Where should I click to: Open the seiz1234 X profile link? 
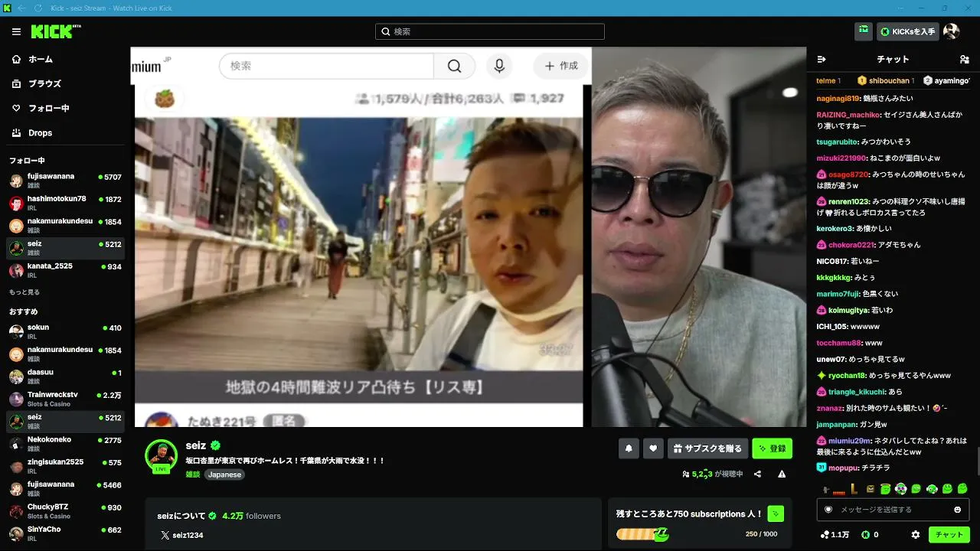pyautogui.click(x=181, y=535)
